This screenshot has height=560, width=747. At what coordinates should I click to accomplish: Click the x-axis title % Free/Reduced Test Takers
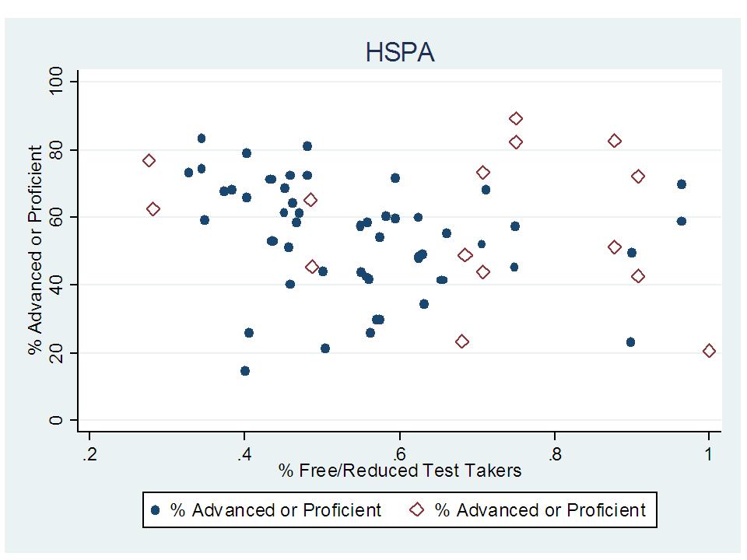[x=400, y=470]
